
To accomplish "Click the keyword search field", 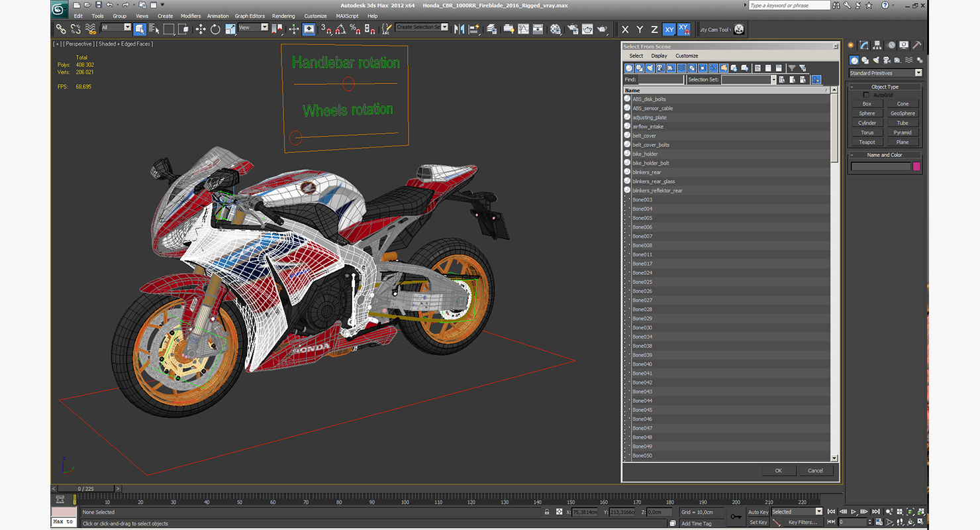I will [x=789, y=5].
